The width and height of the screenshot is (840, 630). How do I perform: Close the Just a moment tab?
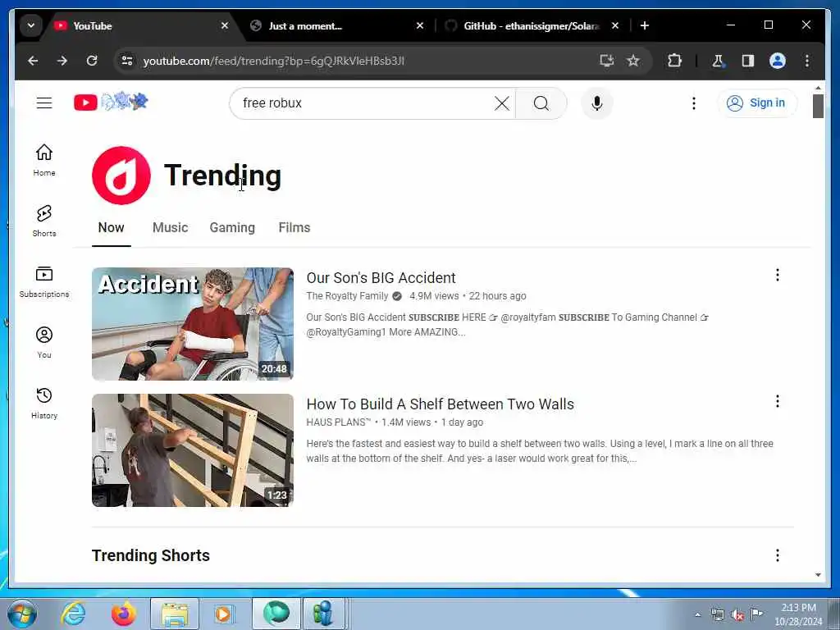420,25
